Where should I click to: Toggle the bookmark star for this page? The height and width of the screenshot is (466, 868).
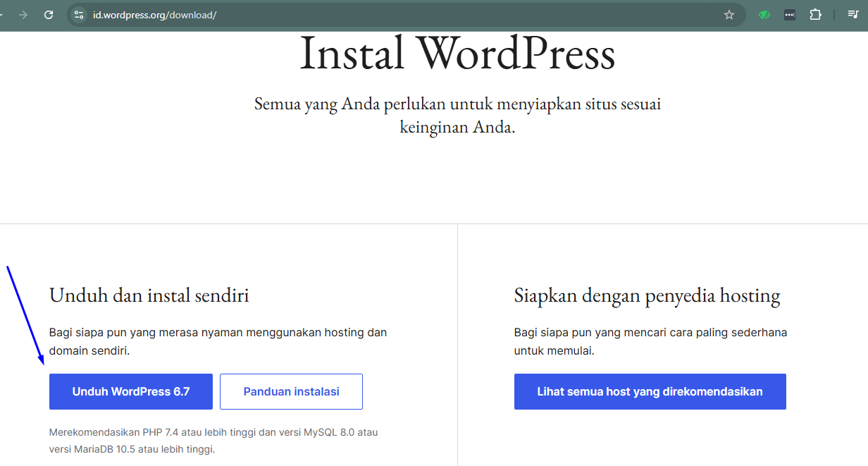pos(729,14)
